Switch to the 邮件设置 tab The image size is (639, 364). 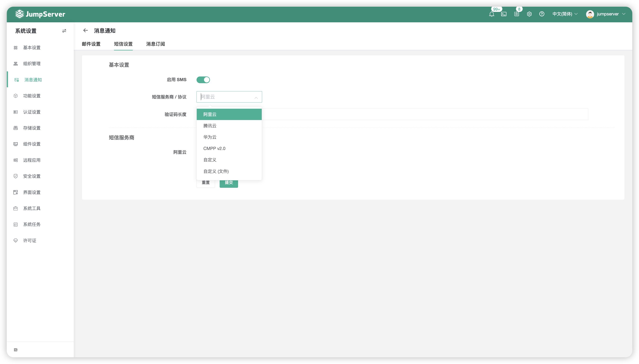tap(91, 44)
